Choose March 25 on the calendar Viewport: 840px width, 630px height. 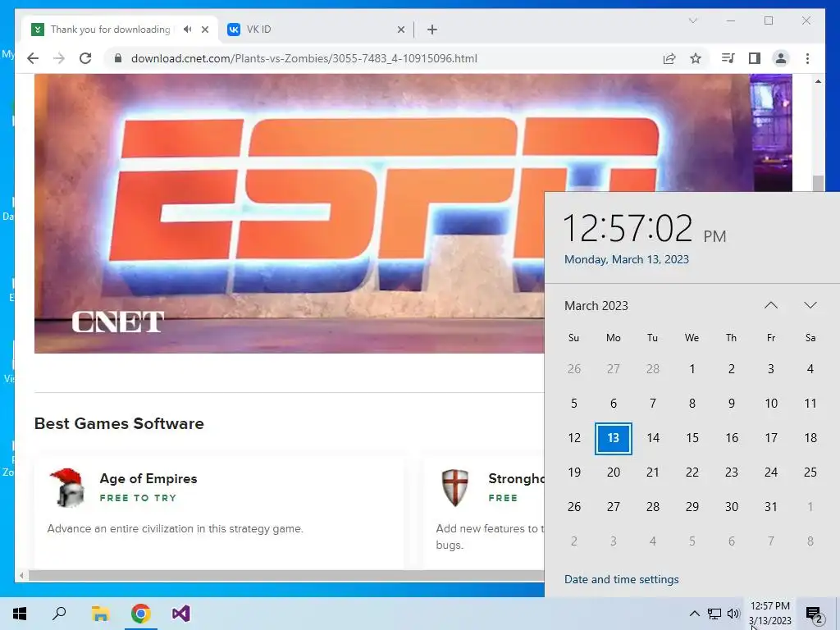(x=810, y=472)
